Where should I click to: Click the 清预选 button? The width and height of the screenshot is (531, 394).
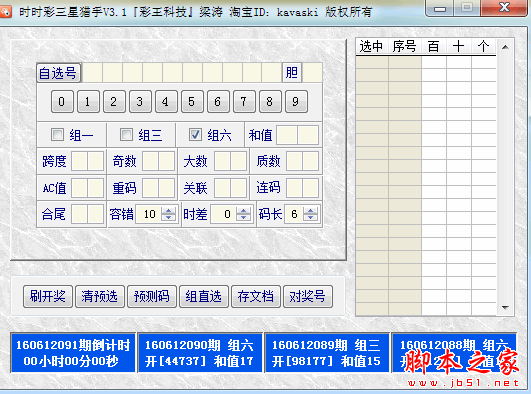click(100, 296)
